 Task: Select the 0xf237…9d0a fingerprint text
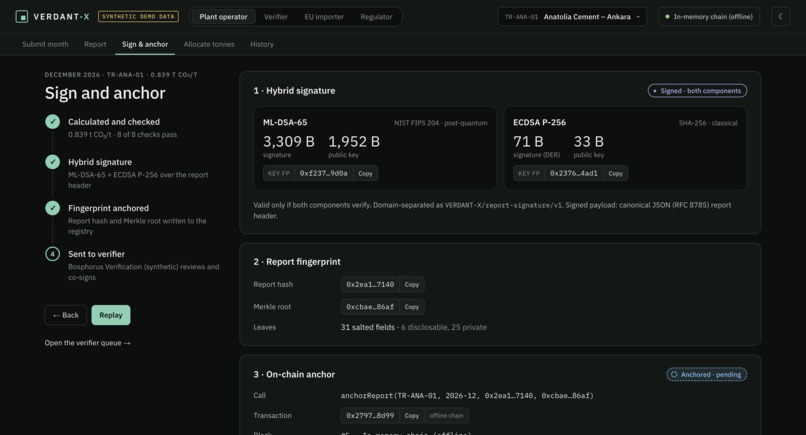324,173
